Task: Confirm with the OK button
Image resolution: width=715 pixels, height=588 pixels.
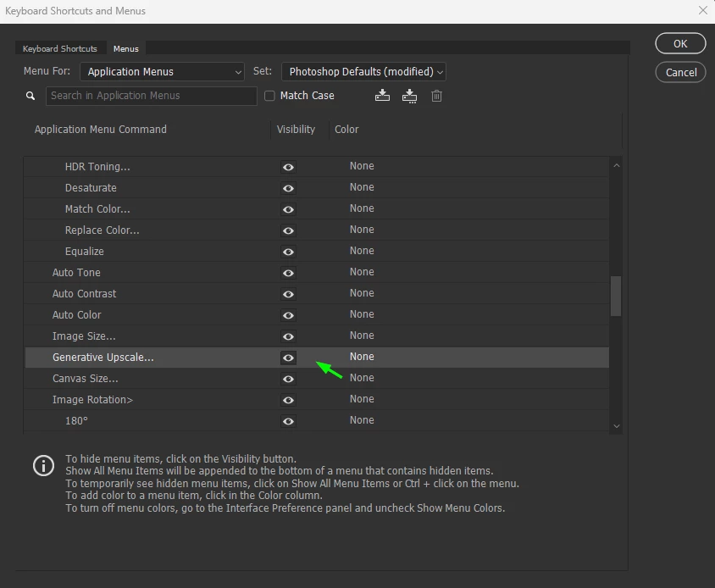Action: click(x=680, y=43)
